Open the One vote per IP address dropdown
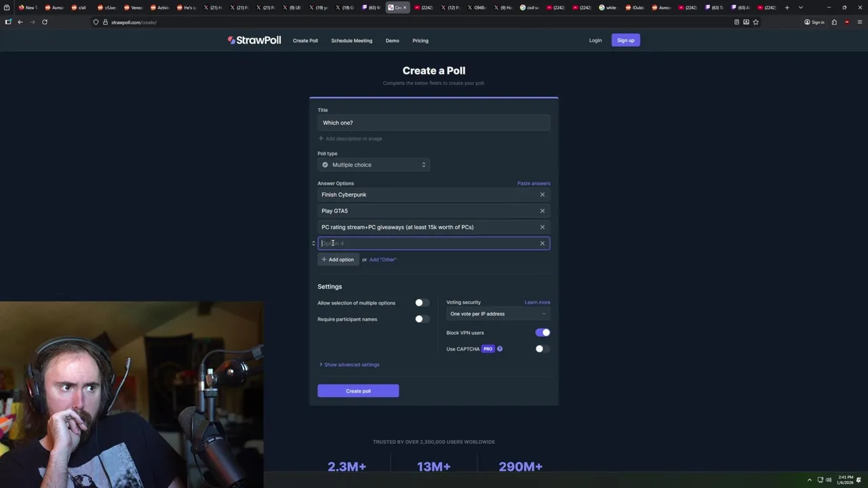 pyautogui.click(x=498, y=314)
